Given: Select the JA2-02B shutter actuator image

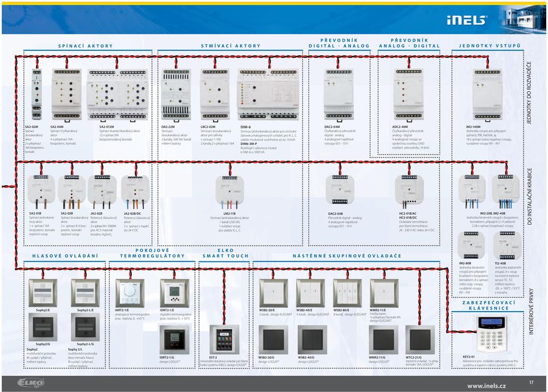Looking at the screenshot, I should (x=102, y=191).
